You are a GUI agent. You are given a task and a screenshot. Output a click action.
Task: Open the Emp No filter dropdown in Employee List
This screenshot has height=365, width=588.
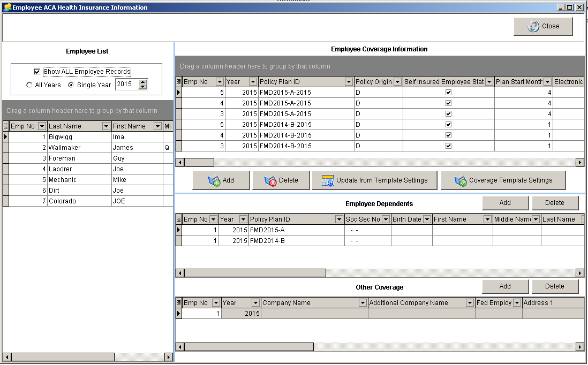click(x=42, y=126)
